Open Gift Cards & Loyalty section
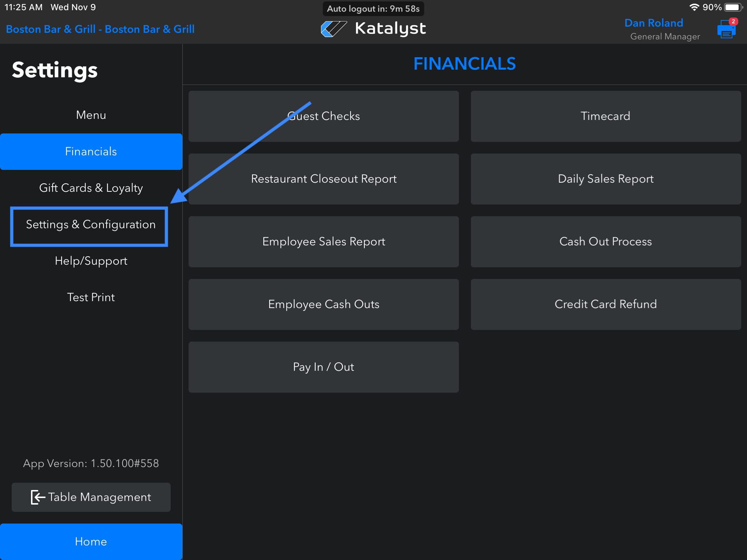747x560 pixels. pyautogui.click(x=91, y=188)
